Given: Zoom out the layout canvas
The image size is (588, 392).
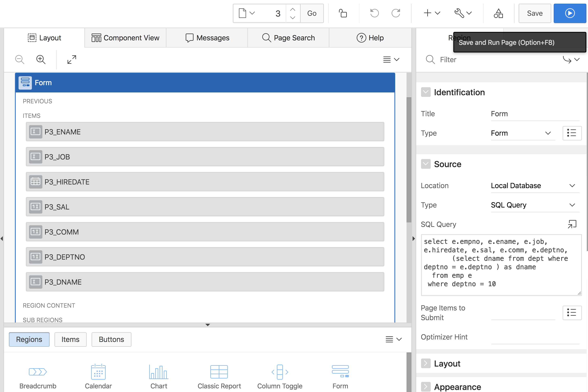Looking at the screenshot, I should point(20,60).
